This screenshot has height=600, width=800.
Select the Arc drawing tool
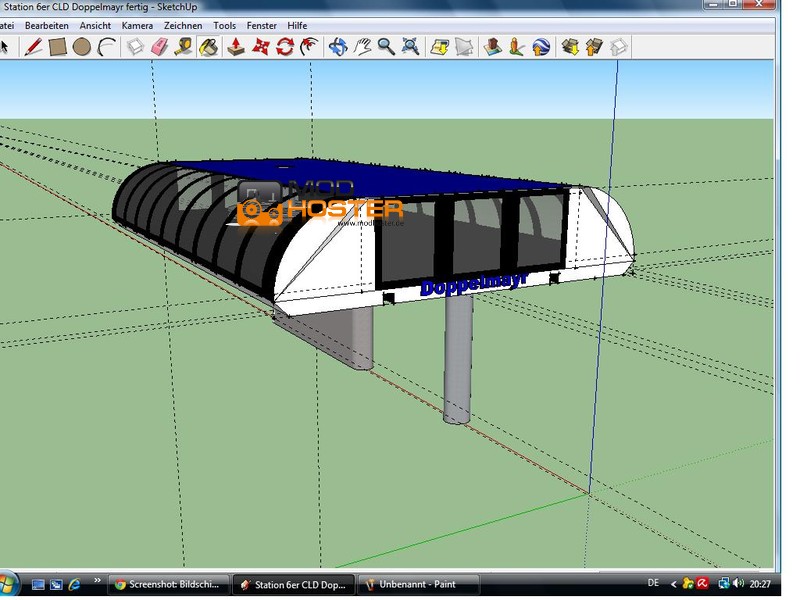click(106, 47)
